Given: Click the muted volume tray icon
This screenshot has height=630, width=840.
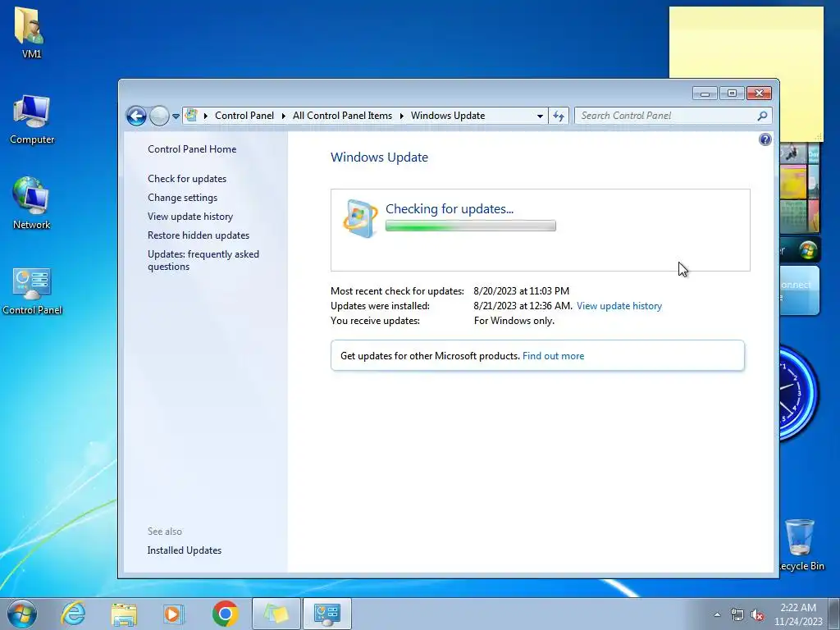Looking at the screenshot, I should [x=757, y=614].
